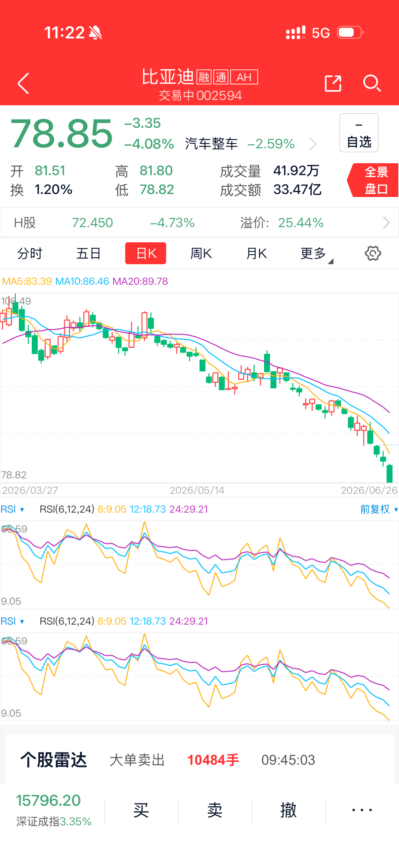Tap the 溢价 25.44% premium value
This screenshot has height=868, width=399.
coord(301,223)
